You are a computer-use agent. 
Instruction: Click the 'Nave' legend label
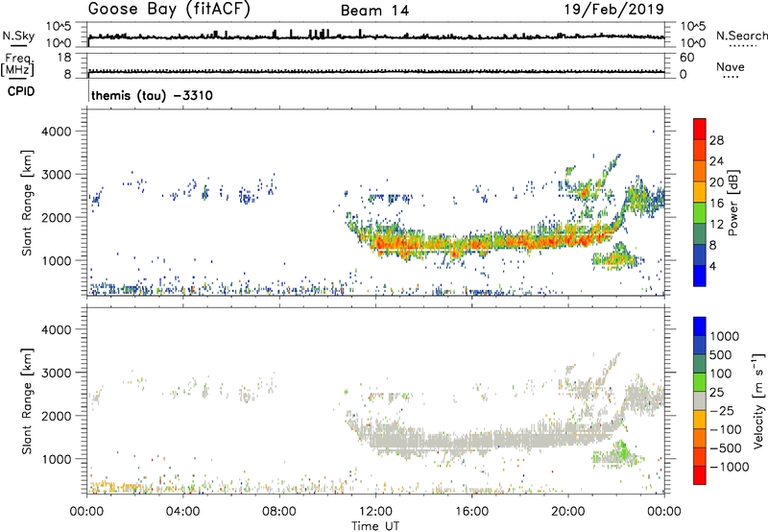(731, 67)
